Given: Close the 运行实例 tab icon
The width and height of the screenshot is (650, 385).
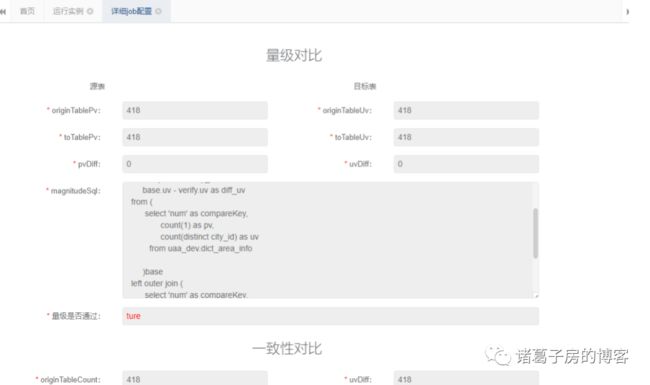Looking at the screenshot, I should (x=90, y=11).
